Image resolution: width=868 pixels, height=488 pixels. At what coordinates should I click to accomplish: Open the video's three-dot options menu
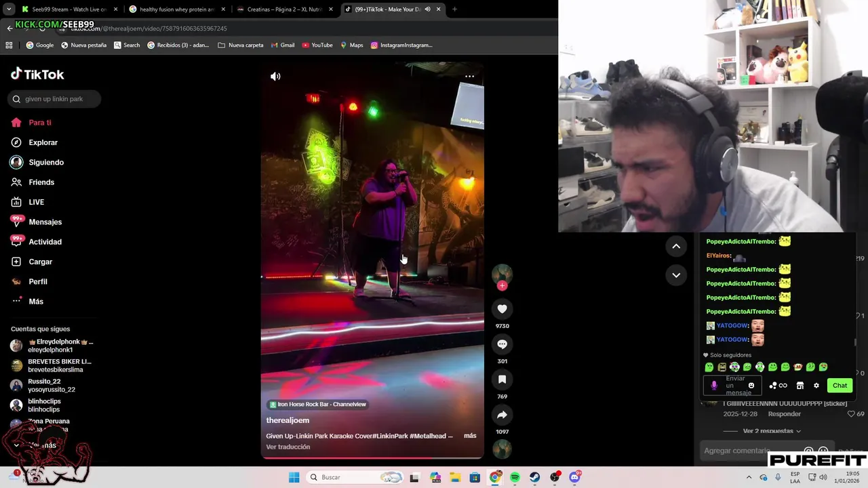pyautogui.click(x=469, y=77)
